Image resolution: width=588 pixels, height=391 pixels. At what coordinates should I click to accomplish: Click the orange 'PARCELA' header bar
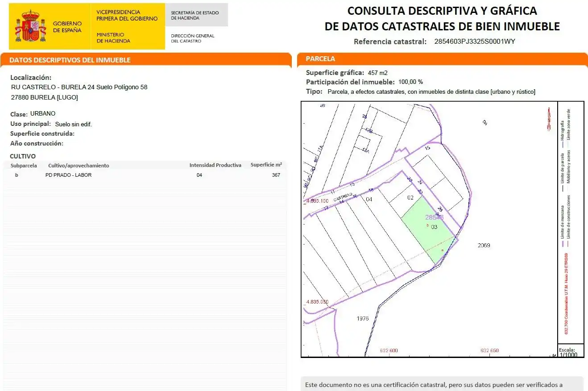click(442, 59)
